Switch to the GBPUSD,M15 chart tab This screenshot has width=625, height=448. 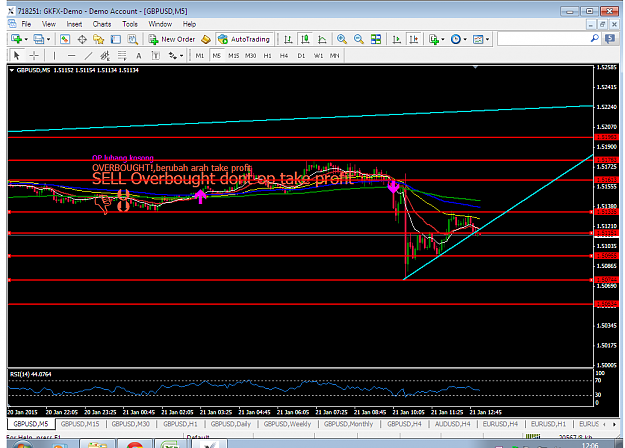(80, 424)
